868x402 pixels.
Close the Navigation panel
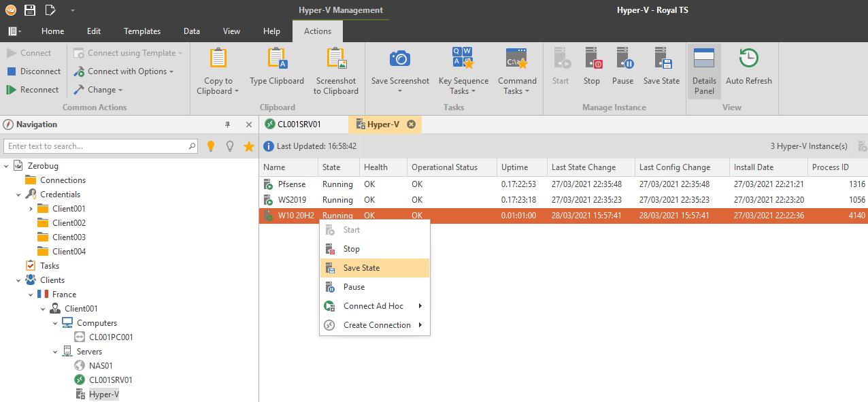click(249, 124)
